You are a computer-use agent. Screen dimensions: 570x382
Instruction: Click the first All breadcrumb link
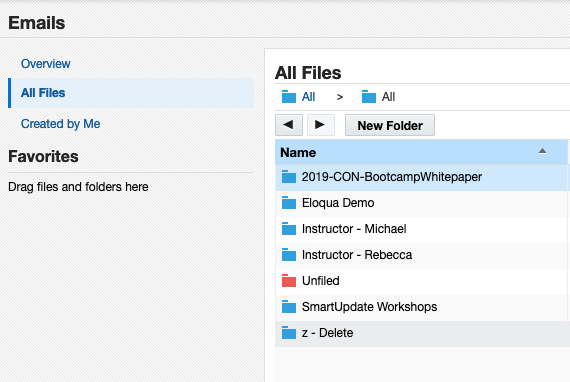308,97
